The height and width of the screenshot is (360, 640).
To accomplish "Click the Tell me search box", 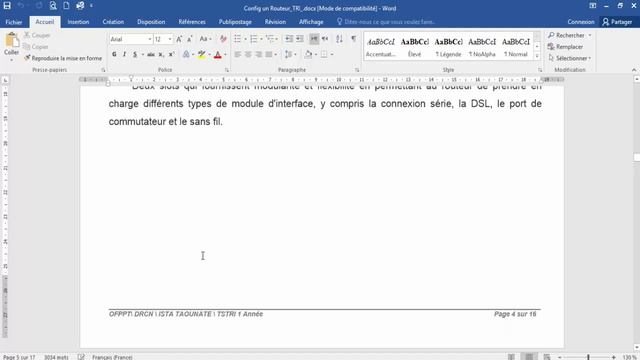I will click(x=386, y=22).
